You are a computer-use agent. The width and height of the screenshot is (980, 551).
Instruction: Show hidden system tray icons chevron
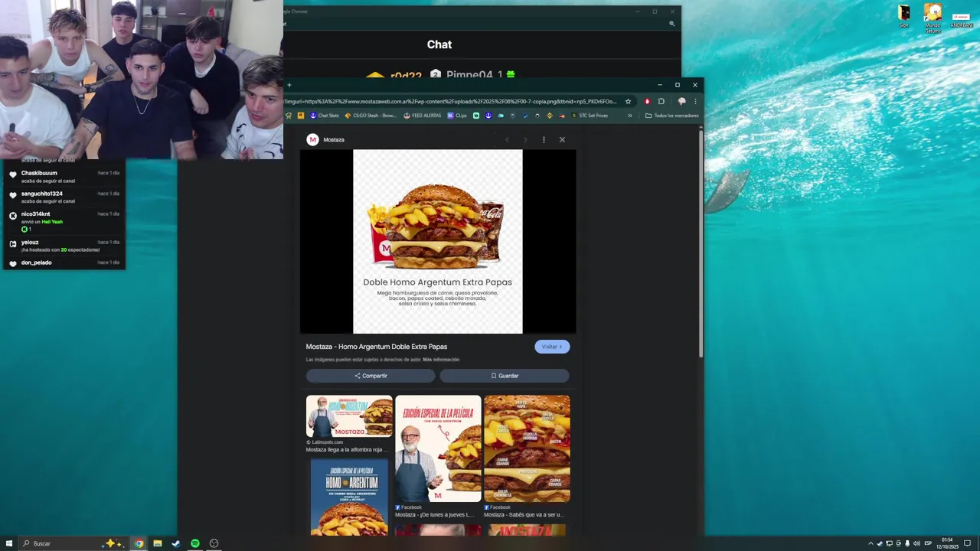point(871,543)
